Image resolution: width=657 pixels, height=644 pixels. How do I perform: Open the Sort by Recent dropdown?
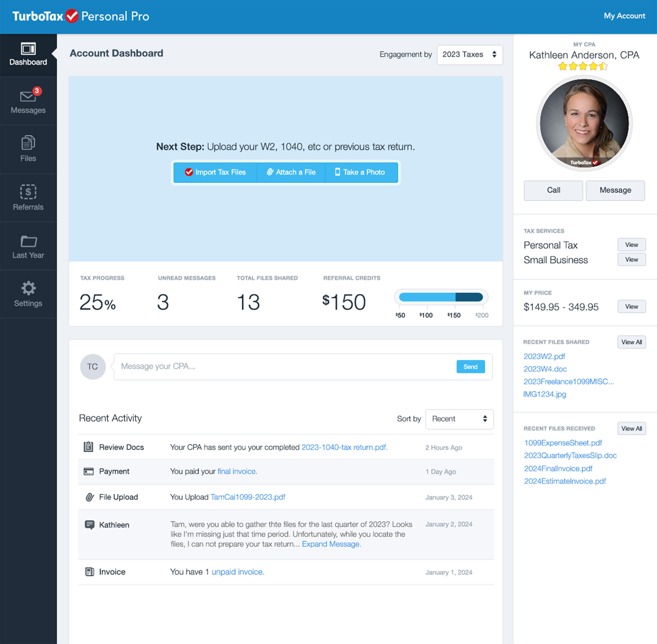[x=459, y=419]
